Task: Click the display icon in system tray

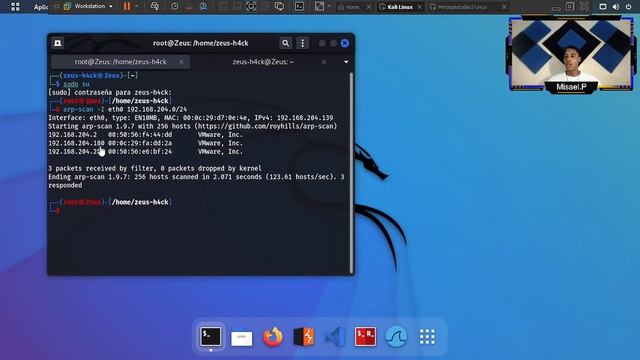Action: point(602,7)
